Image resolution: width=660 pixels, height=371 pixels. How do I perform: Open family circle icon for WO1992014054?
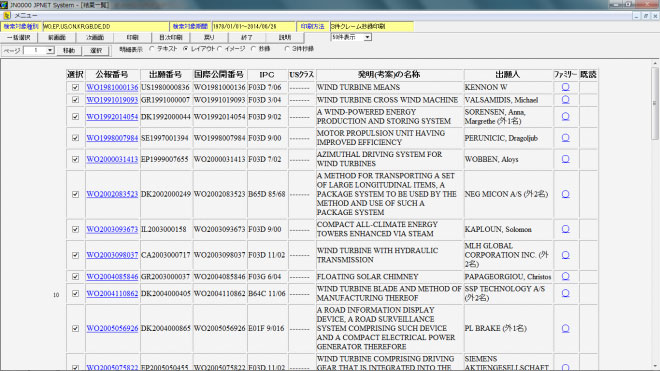(x=565, y=116)
